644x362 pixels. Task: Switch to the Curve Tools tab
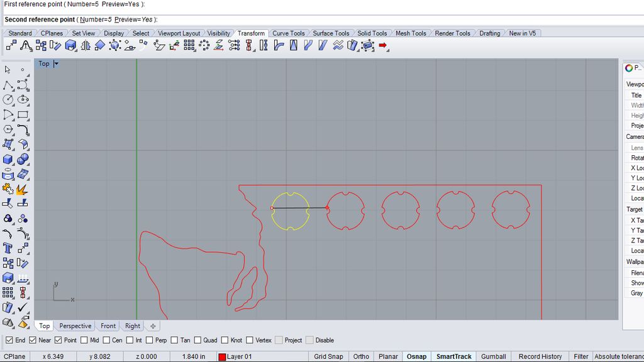tap(288, 33)
